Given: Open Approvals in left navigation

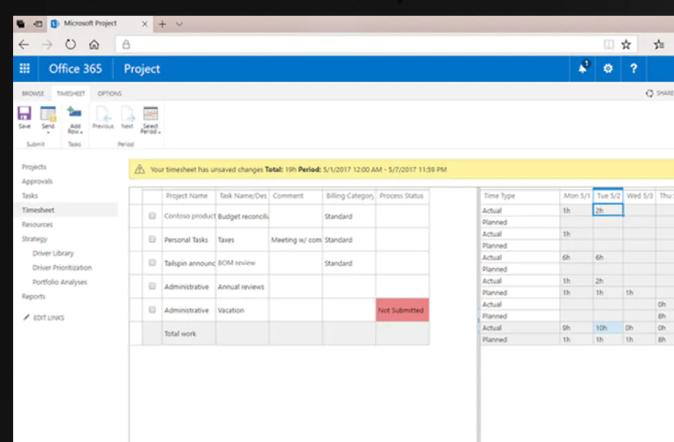Looking at the screenshot, I should click(x=37, y=181).
